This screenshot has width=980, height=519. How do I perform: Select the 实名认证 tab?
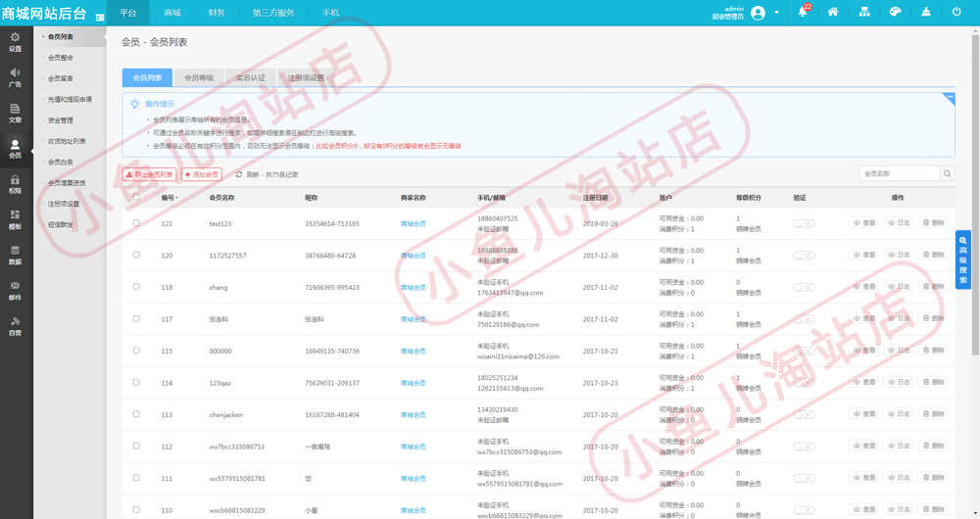250,77
